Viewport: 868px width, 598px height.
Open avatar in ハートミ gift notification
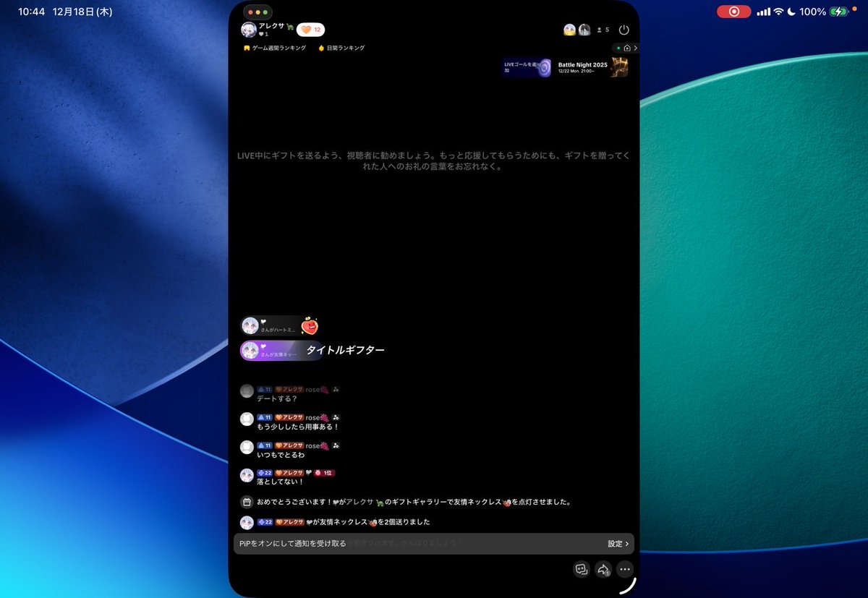pyautogui.click(x=250, y=325)
